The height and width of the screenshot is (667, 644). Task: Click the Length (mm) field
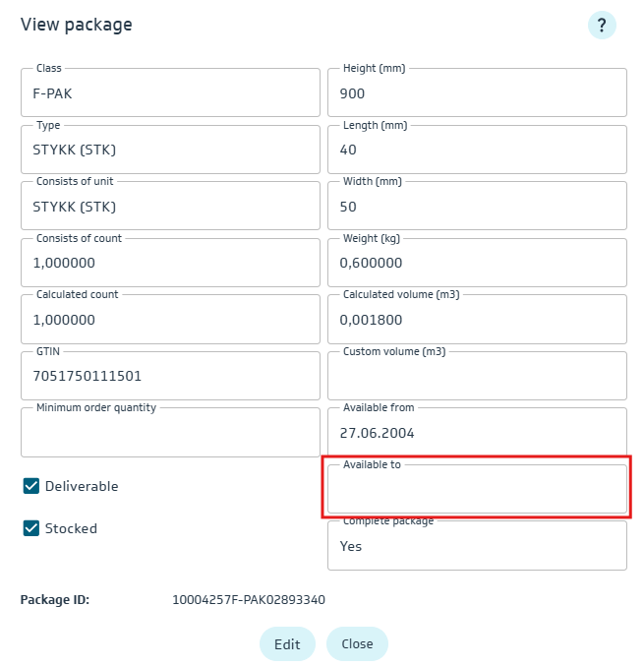477,151
